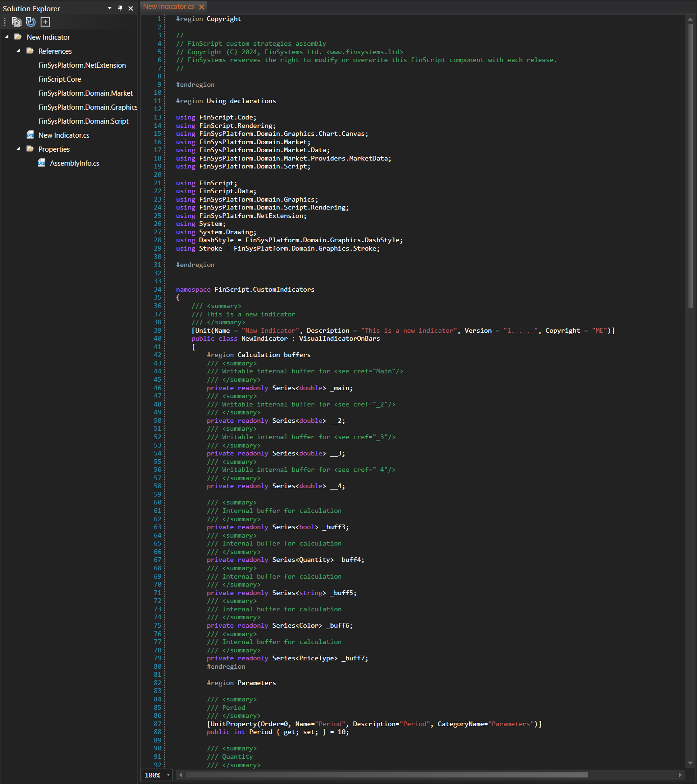Open the 100% zoom level dropdown
The height and width of the screenshot is (784, 697).
pos(168,775)
